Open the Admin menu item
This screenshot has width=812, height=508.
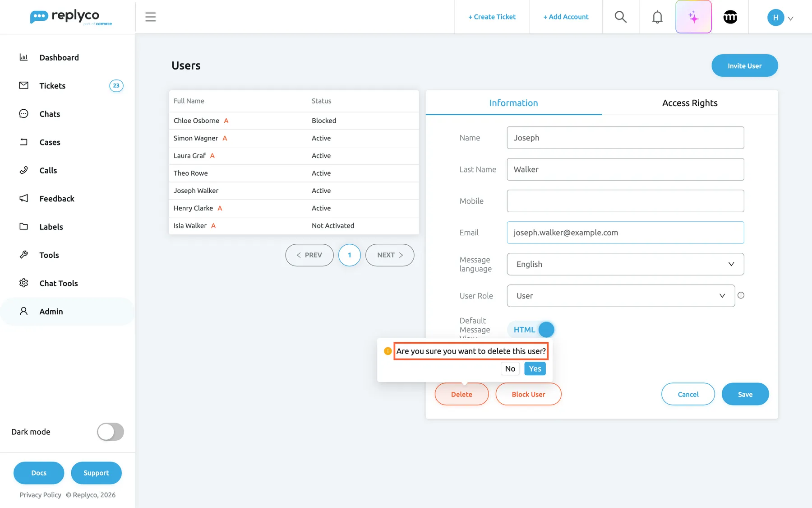[x=68, y=312]
